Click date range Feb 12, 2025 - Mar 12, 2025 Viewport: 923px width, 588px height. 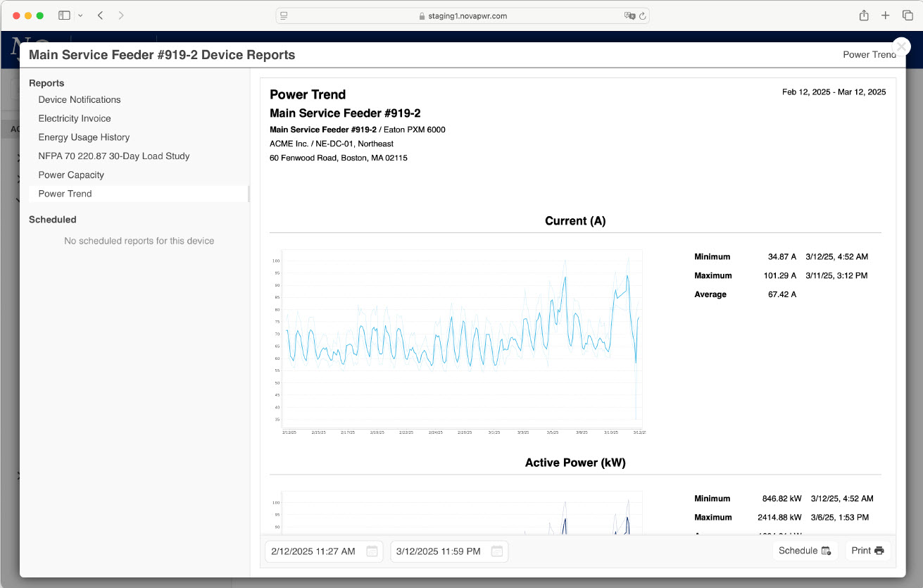pos(834,92)
